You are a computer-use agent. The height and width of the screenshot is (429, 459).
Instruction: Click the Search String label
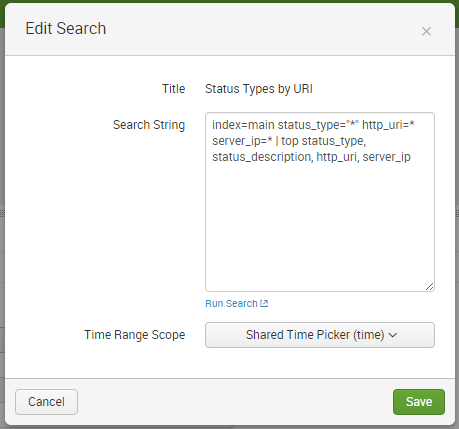(x=149, y=125)
